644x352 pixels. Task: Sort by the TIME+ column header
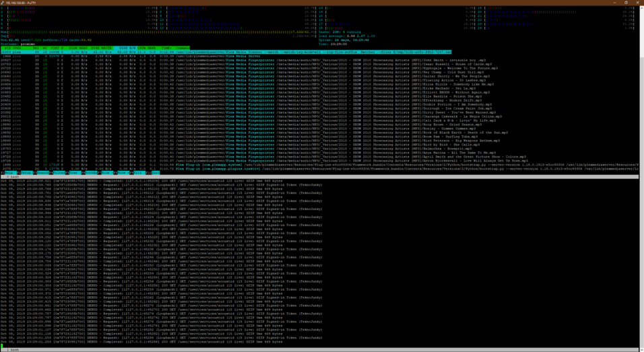(167, 48)
